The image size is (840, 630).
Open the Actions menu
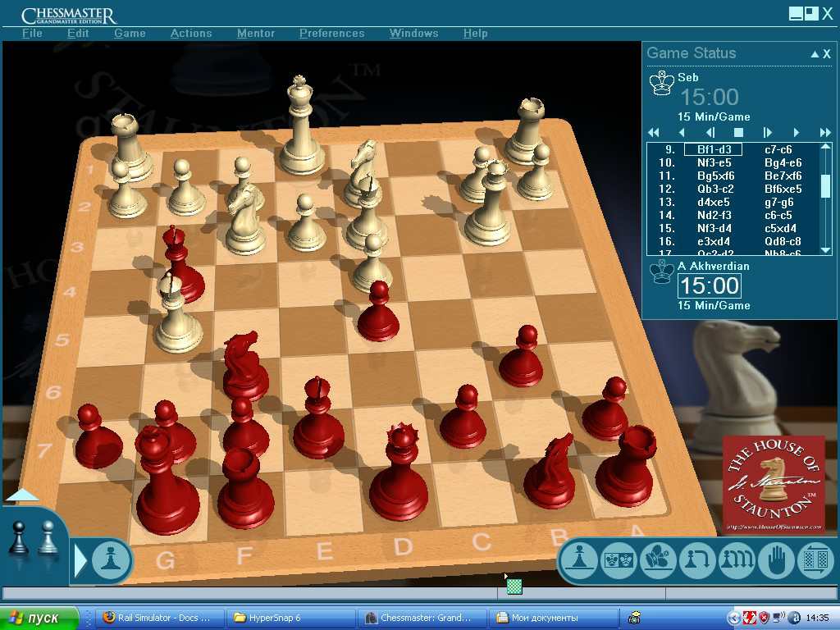tap(191, 33)
